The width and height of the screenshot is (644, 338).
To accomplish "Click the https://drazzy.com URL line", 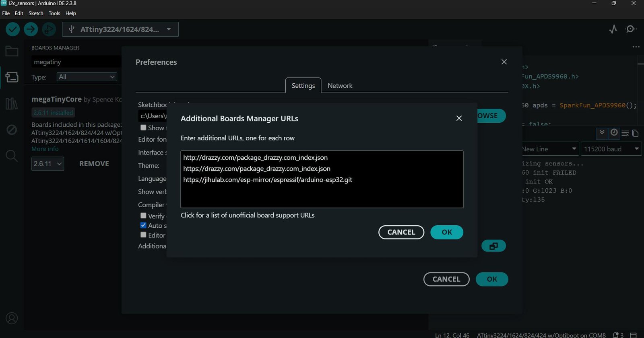I will coord(257,169).
